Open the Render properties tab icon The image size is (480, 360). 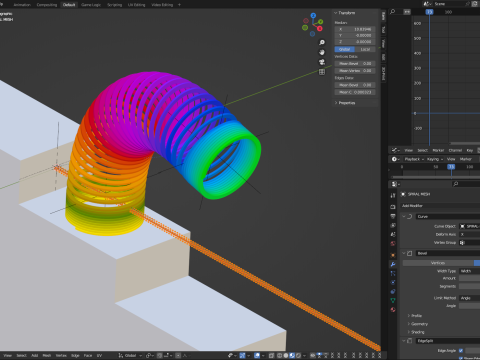pyautogui.click(x=393, y=207)
